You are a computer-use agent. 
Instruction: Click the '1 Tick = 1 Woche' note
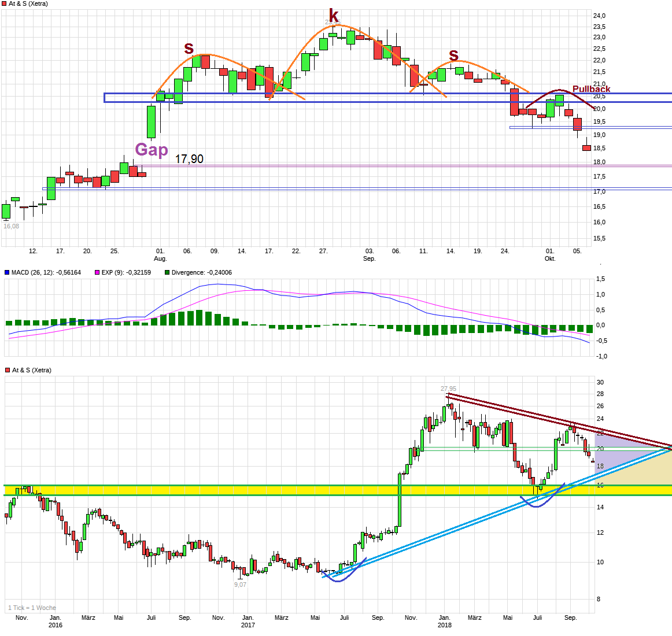tap(32, 608)
